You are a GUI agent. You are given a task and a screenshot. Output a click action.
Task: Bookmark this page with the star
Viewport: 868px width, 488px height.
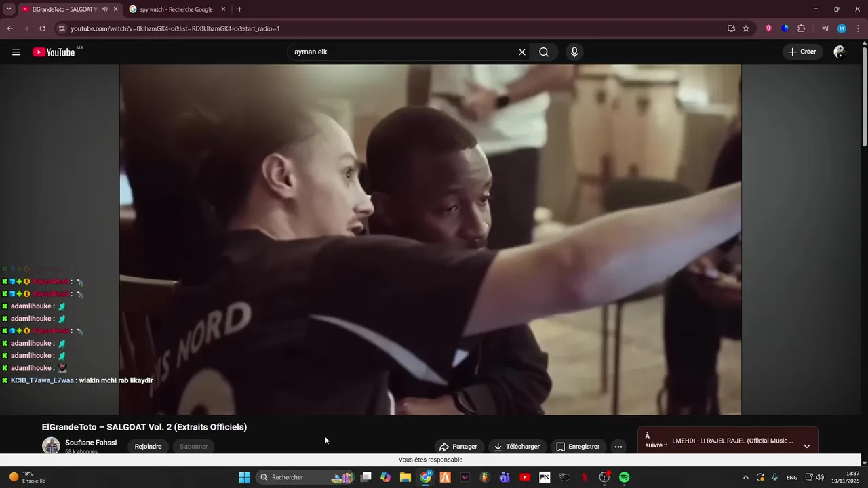click(x=746, y=28)
